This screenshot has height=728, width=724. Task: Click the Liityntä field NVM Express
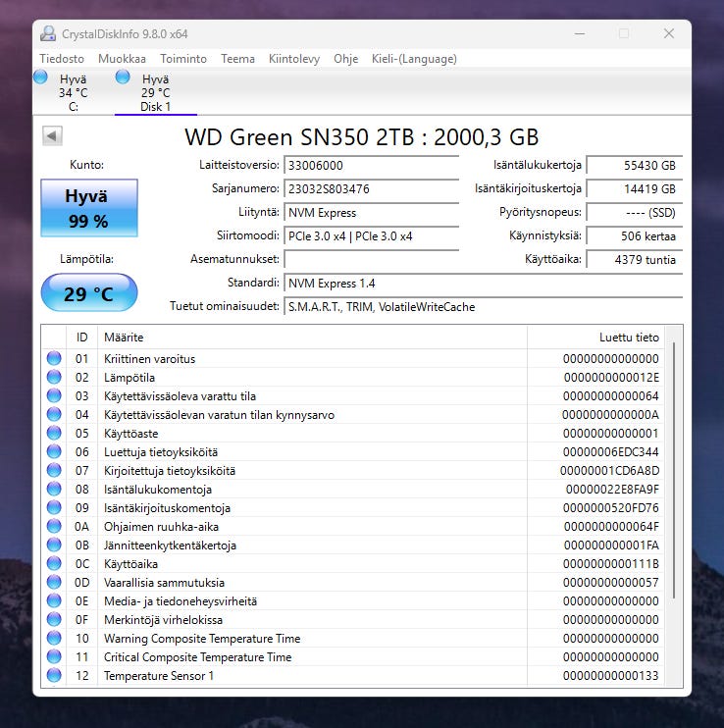[x=371, y=213]
